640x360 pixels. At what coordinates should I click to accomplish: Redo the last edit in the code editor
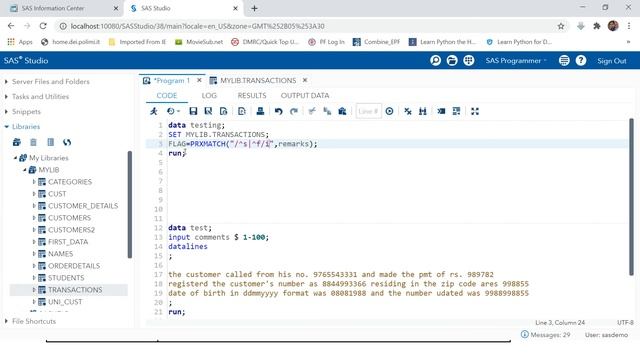293,111
